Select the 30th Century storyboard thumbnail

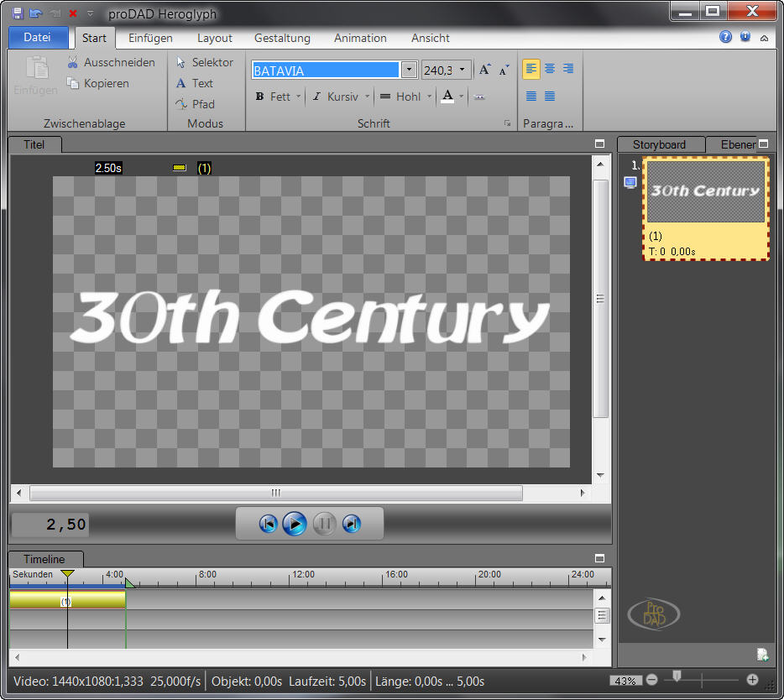(705, 191)
